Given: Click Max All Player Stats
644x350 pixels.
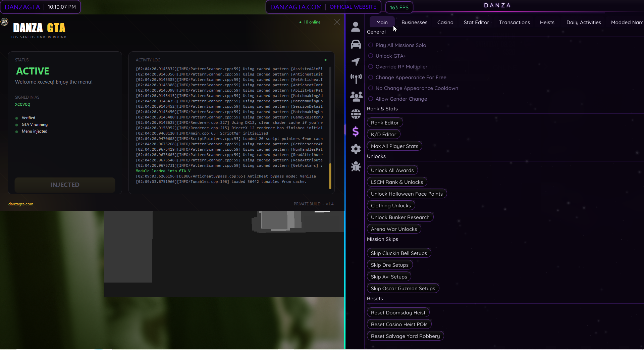Looking at the screenshot, I should [x=394, y=146].
